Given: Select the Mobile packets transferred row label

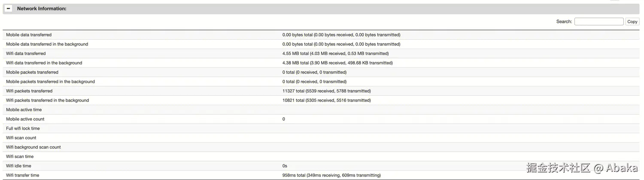Looking at the screenshot, I should click(32, 72).
